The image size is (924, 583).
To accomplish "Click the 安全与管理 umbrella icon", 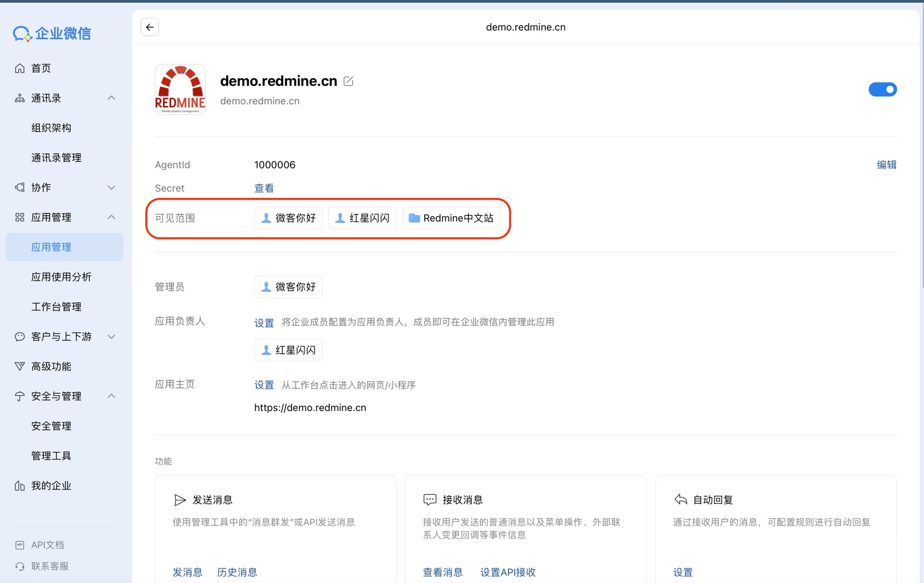I will (x=20, y=396).
